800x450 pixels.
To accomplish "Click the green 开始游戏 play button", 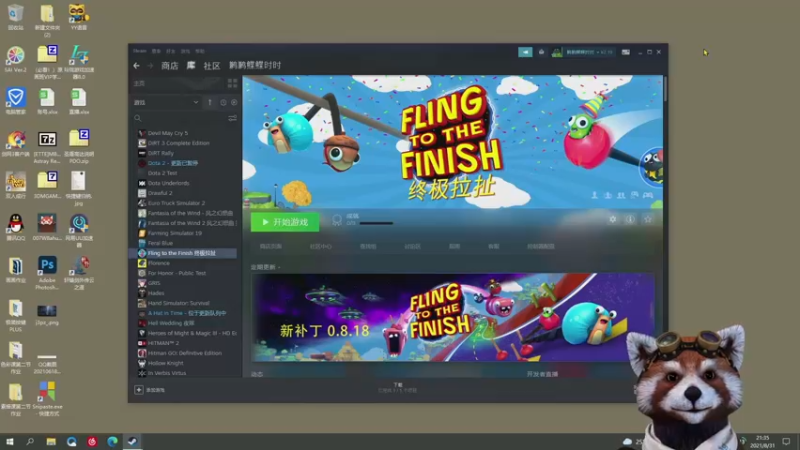I will [285, 222].
